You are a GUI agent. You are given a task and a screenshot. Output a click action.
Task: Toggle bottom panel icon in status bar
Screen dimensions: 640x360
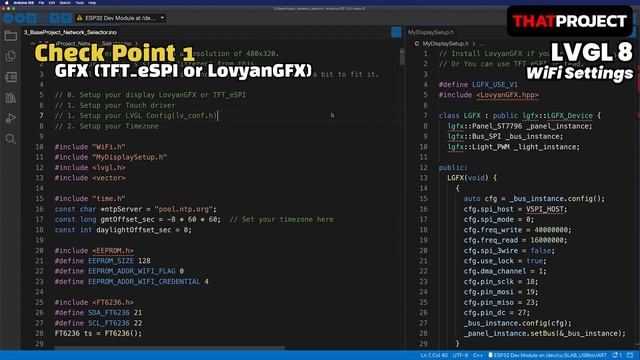[631, 356]
